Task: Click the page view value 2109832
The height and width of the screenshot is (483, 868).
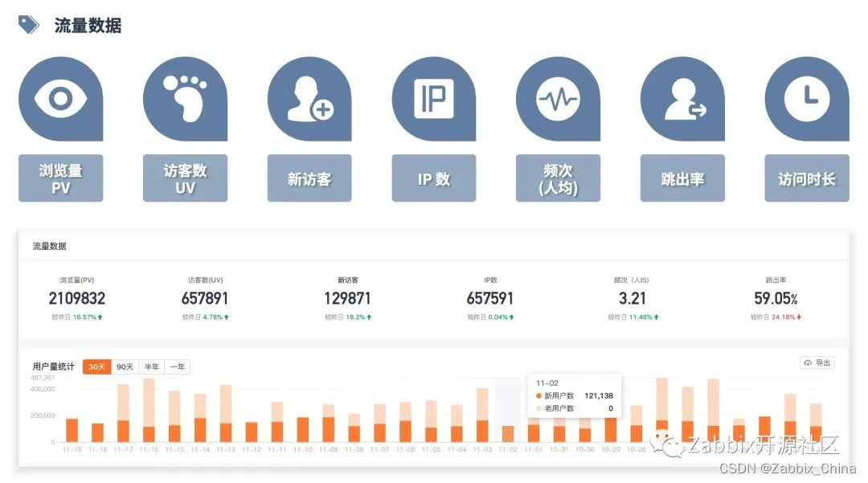Action: 77,299
